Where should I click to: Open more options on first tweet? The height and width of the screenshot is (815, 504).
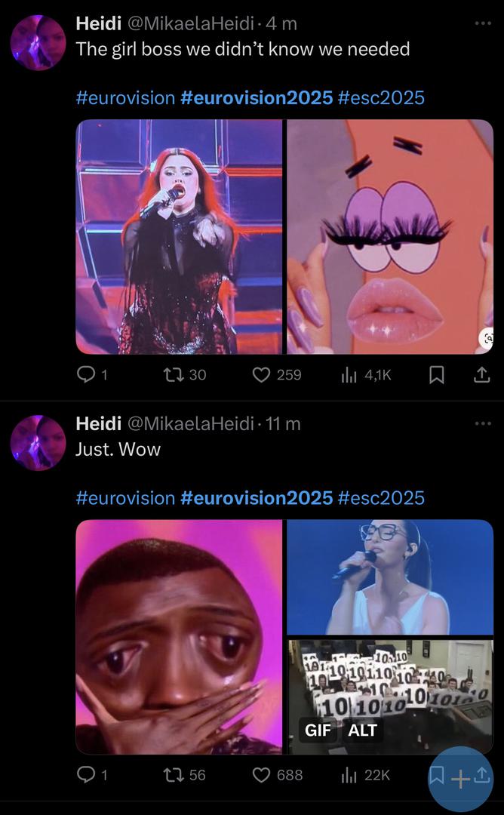tap(482, 23)
